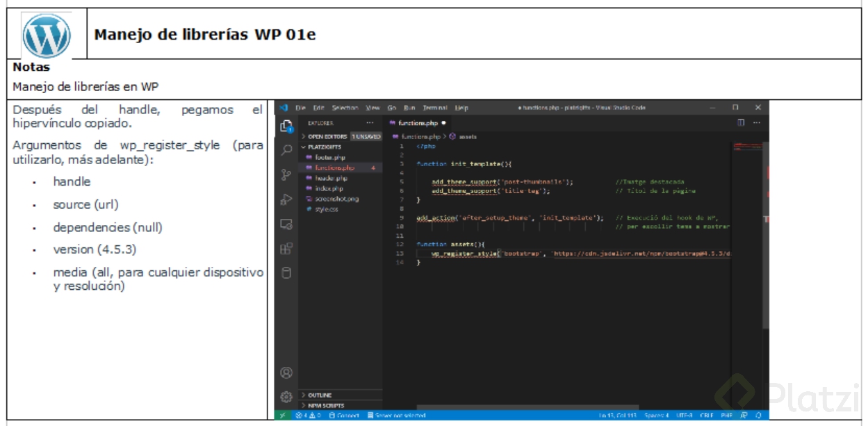The image size is (868, 426).
Task: Open the Explorer view in activity bar
Action: [286, 127]
